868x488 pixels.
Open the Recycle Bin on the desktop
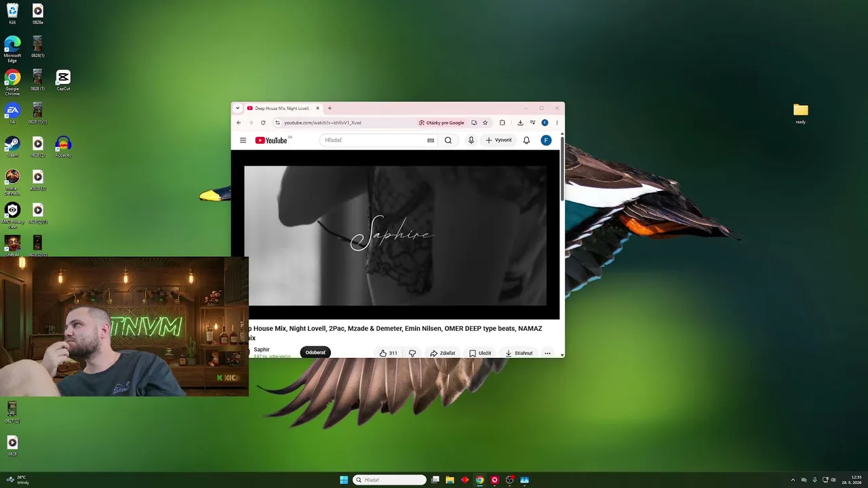[12, 14]
